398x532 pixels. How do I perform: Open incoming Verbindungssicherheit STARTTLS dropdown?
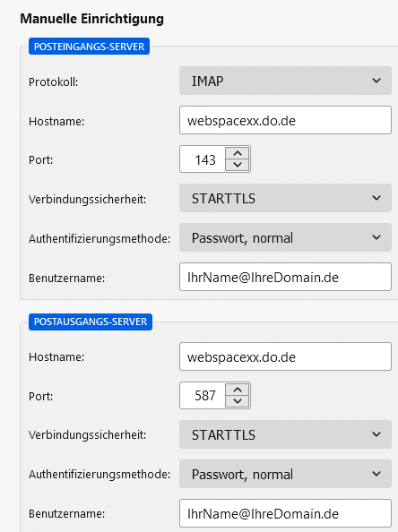[285, 198]
